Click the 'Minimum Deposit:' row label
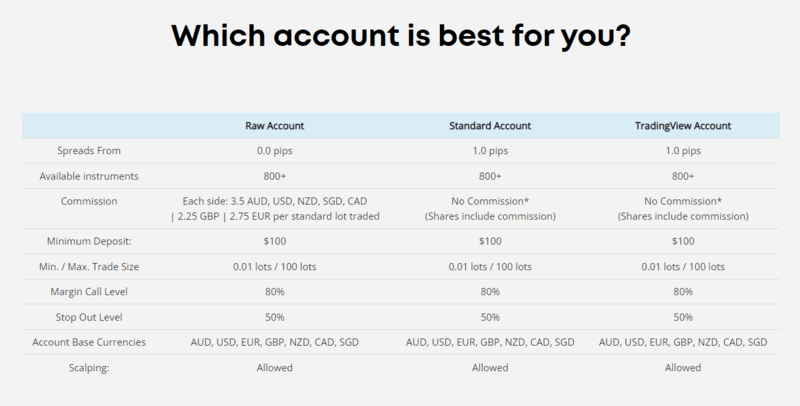Image resolution: width=800 pixels, height=406 pixels. tap(89, 241)
